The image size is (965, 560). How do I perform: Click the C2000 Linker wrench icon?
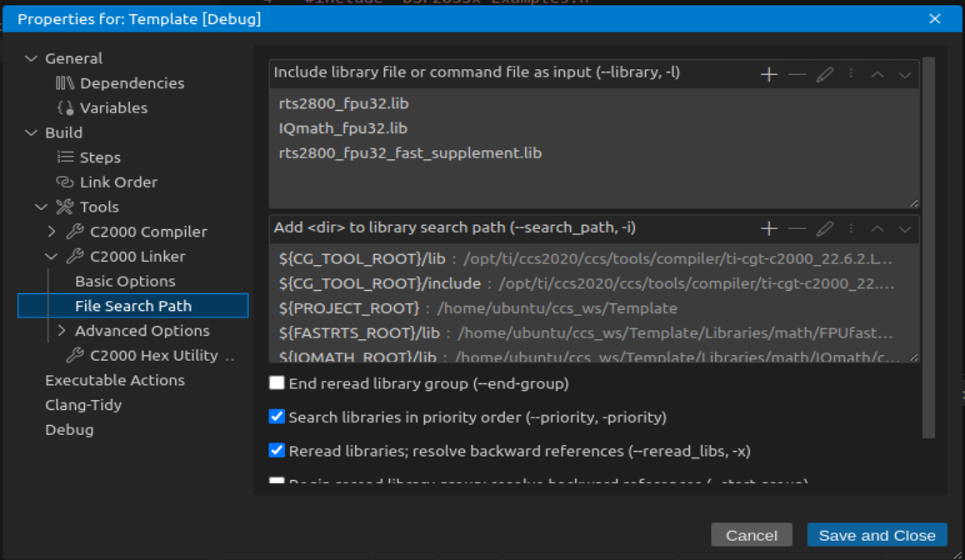pos(74,256)
